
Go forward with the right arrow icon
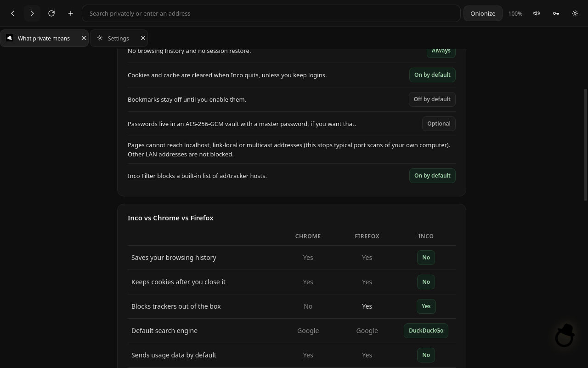32,13
